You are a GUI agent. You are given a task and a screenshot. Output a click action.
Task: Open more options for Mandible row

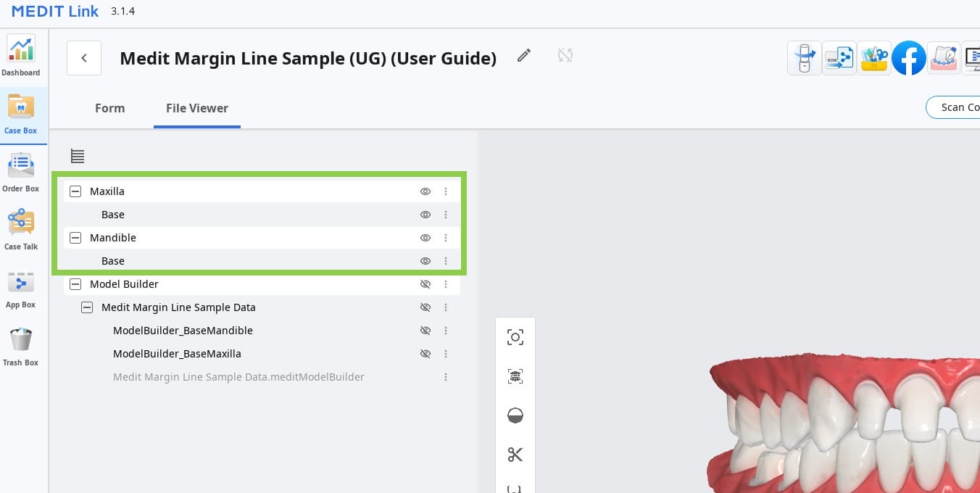[446, 238]
